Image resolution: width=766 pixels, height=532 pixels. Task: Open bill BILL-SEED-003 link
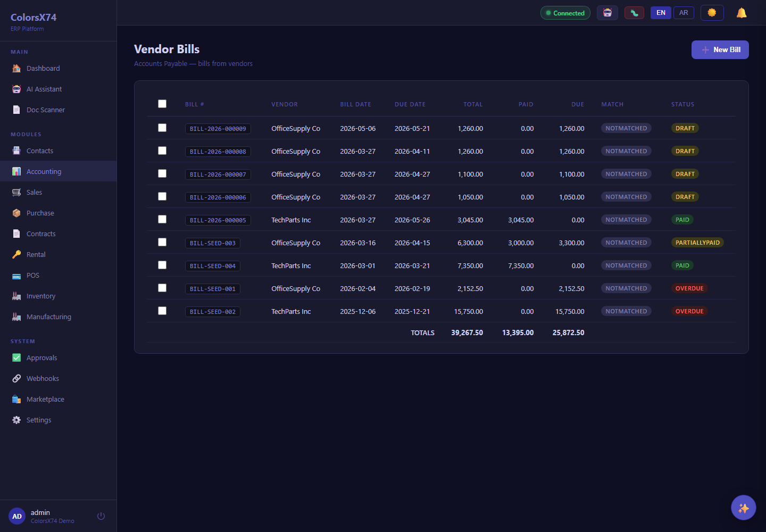click(213, 243)
